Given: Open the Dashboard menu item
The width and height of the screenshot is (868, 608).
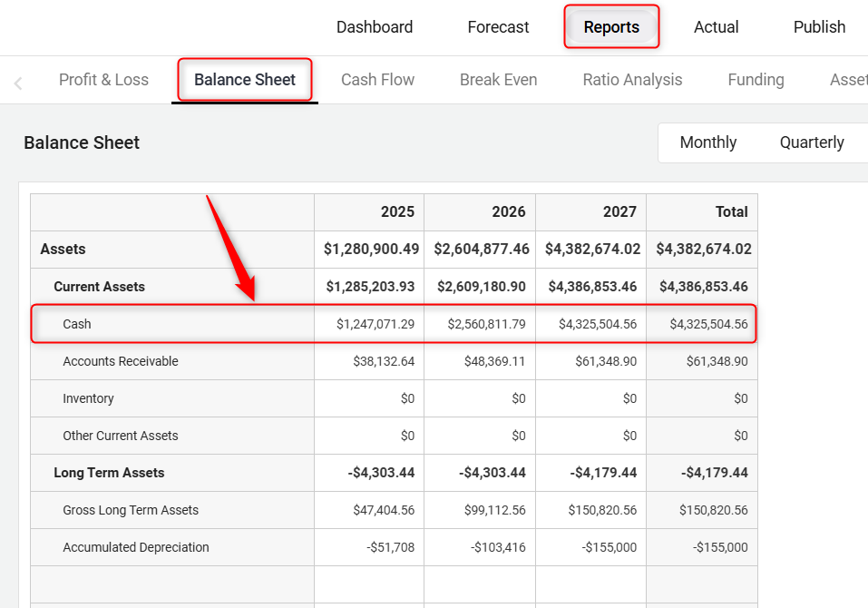Looking at the screenshot, I should point(374,27).
